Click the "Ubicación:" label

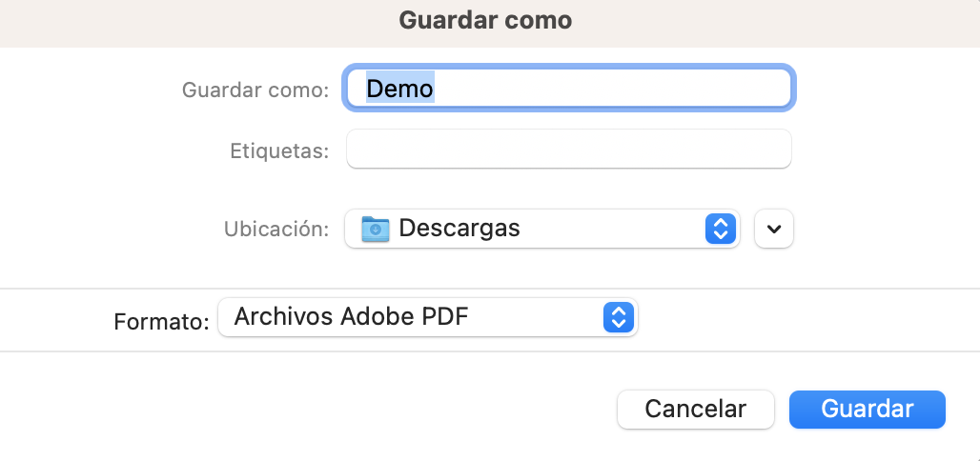point(276,229)
